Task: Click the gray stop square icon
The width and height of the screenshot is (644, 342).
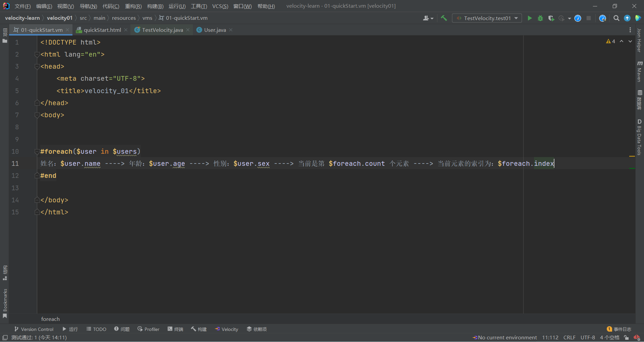Action: [588, 18]
